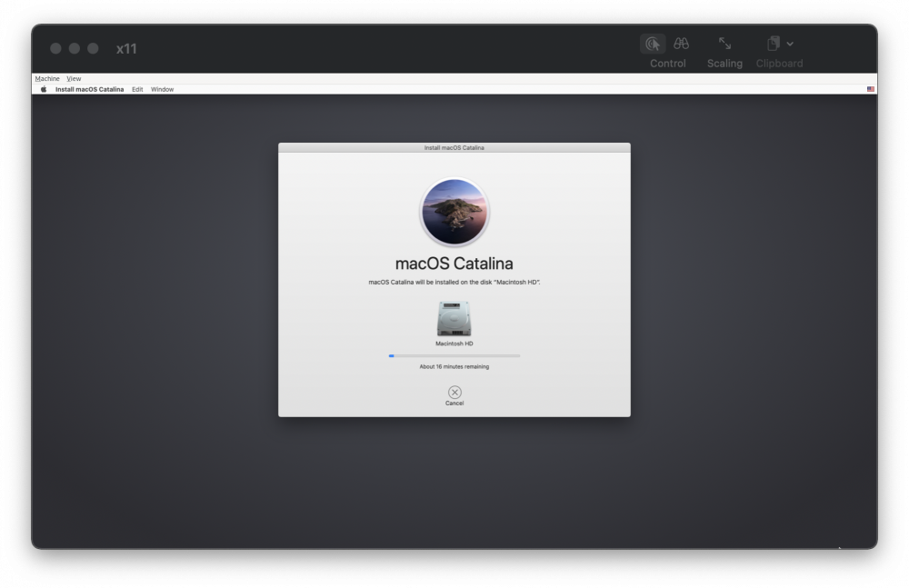Click the Cancel X circle button
Image resolution: width=909 pixels, height=588 pixels.
(454, 392)
